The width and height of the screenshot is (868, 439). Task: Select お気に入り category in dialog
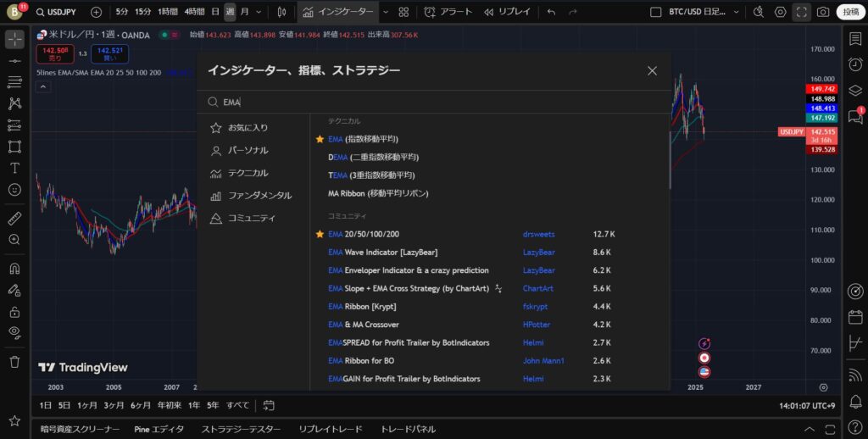tap(239, 128)
